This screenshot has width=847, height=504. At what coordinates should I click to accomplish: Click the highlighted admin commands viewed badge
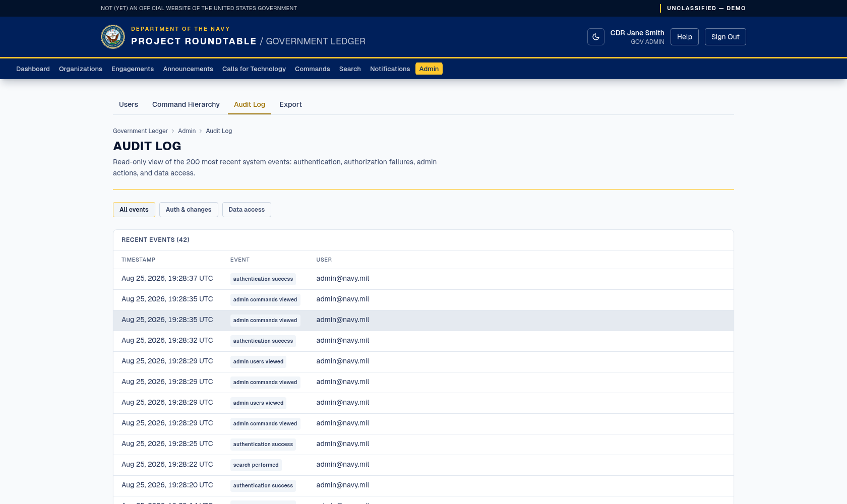pyautogui.click(x=265, y=320)
